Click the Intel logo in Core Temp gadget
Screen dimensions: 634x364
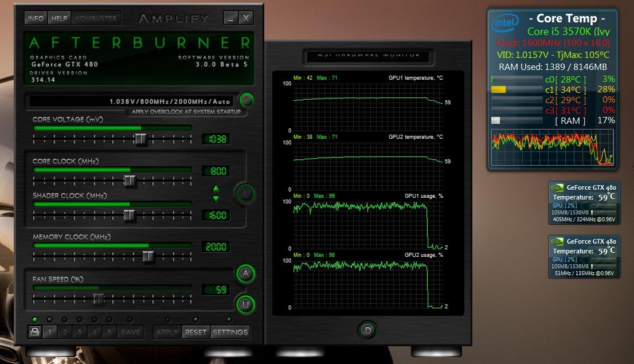[x=506, y=23]
